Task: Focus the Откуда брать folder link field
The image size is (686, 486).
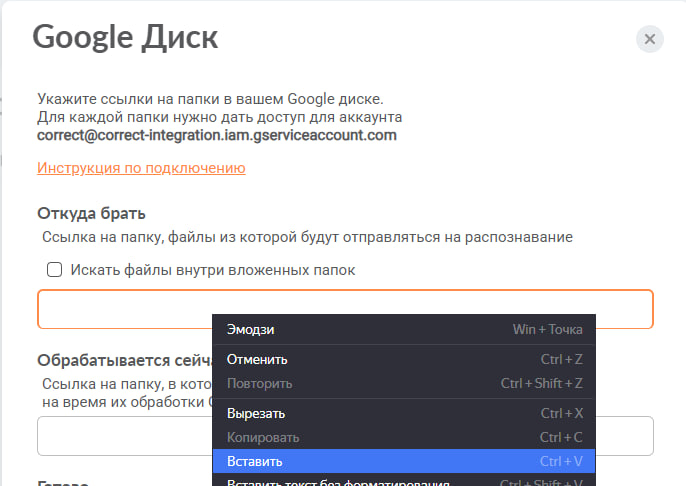Action: pyautogui.click(x=345, y=309)
